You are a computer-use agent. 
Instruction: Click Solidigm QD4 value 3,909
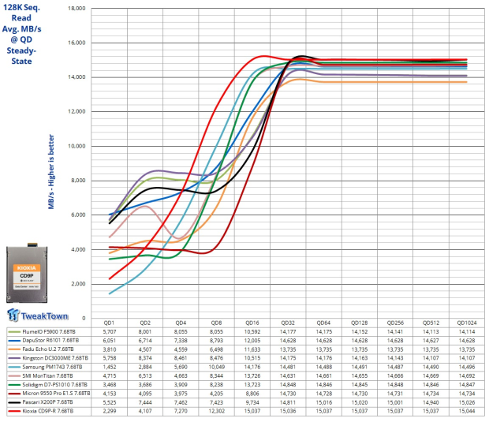(181, 385)
